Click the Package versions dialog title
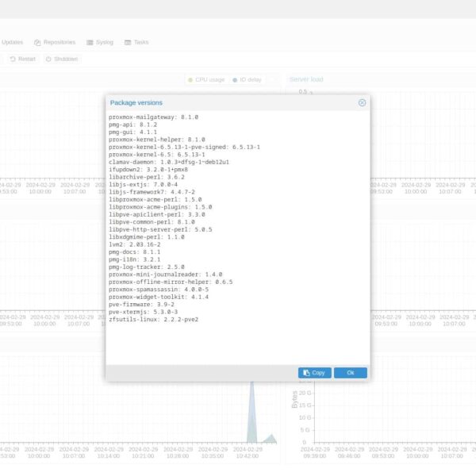Image resolution: width=476 pixels, height=476 pixels. 136,103
